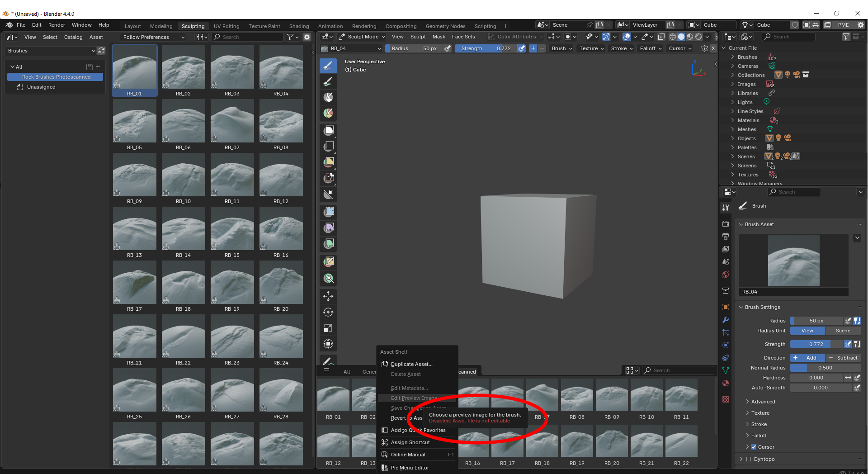Refresh the asset library in Brushes browser

[x=102, y=51]
